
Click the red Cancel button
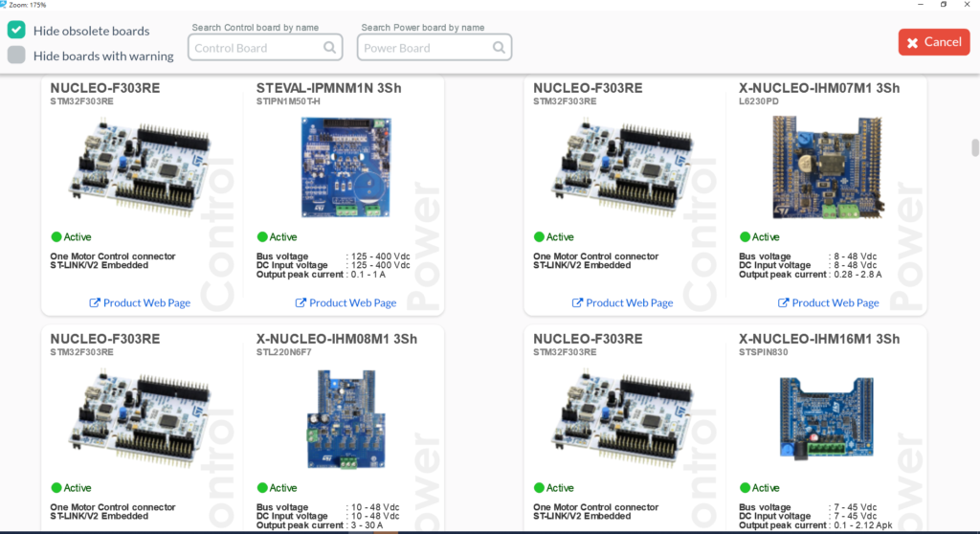tap(934, 42)
